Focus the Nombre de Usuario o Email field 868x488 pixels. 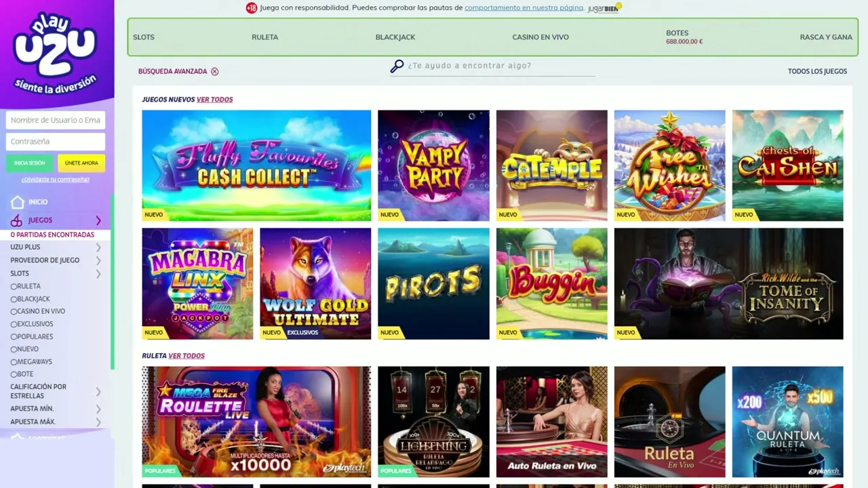coord(56,120)
